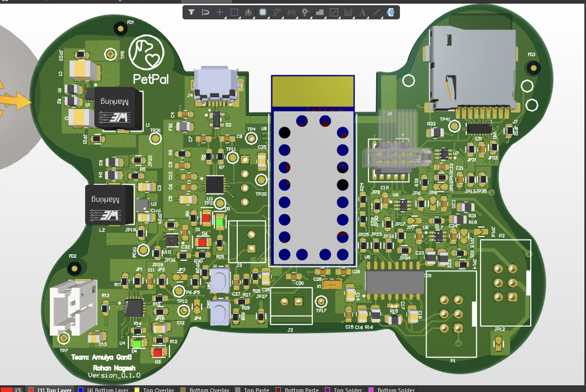Select the crystal X1 component
This screenshot has width=586, height=392.
332,285
